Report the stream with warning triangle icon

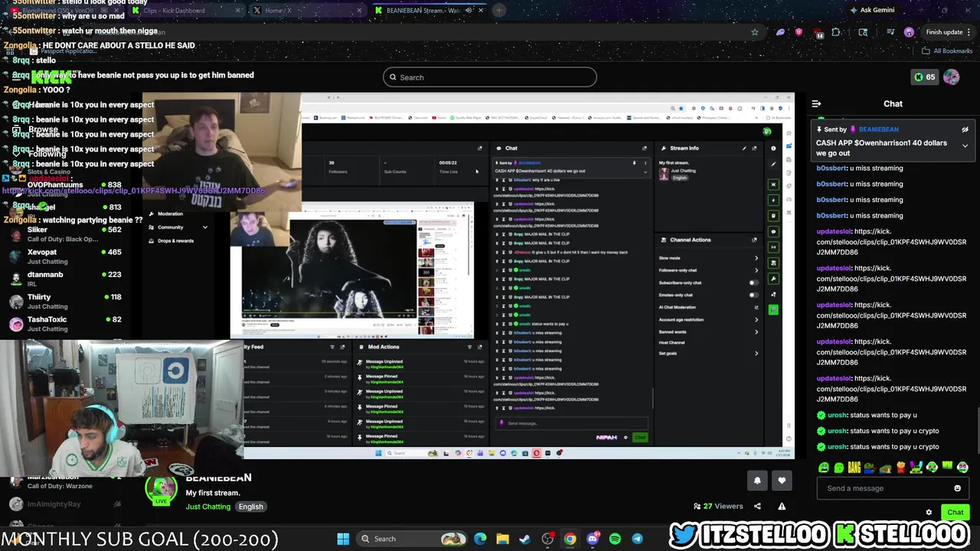tap(782, 506)
